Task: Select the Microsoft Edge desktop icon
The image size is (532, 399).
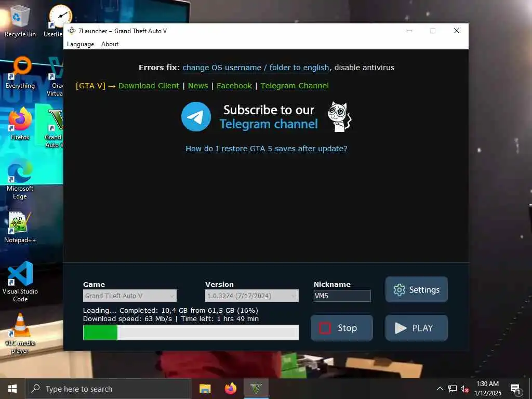Action: (20, 179)
